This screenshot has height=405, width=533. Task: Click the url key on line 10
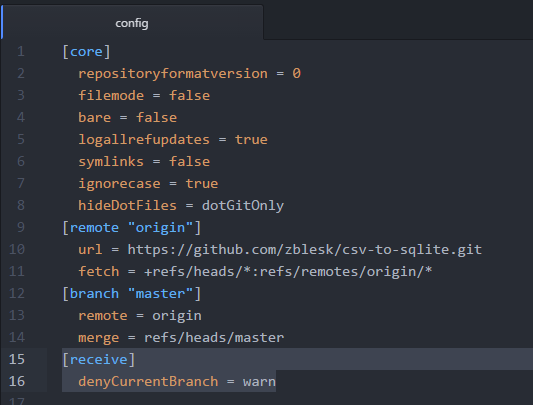click(90, 250)
